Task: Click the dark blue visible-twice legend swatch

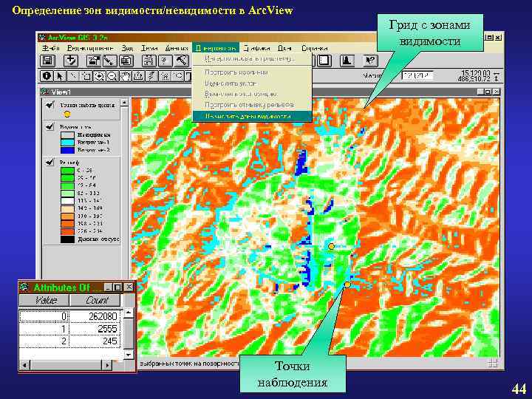Action: pos(67,149)
